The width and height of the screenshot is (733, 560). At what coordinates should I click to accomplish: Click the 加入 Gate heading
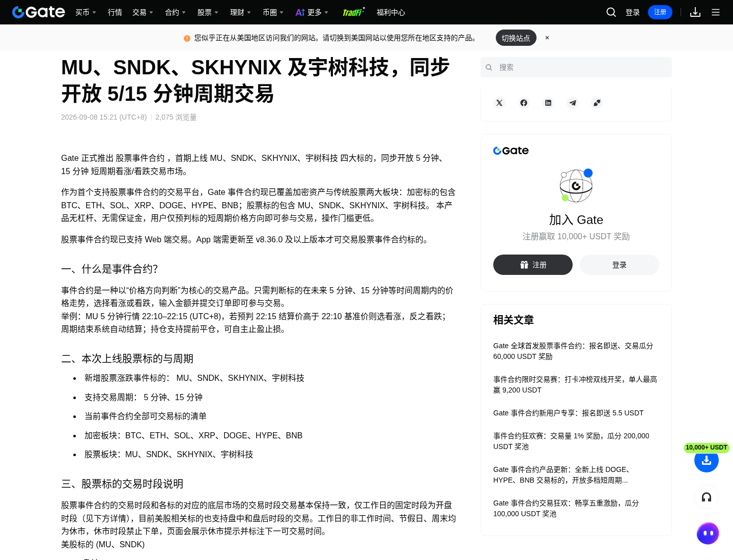576,220
